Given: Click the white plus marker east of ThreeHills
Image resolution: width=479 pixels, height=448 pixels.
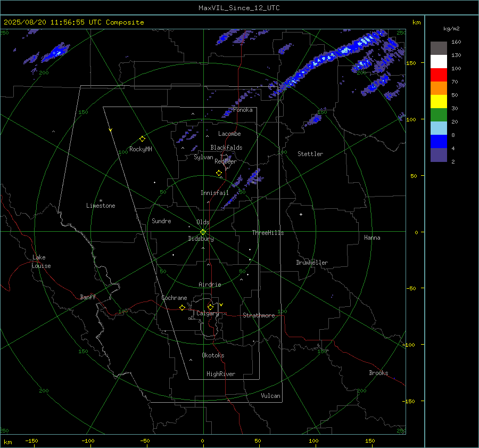Looking at the screenshot, I should pyautogui.click(x=301, y=214).
